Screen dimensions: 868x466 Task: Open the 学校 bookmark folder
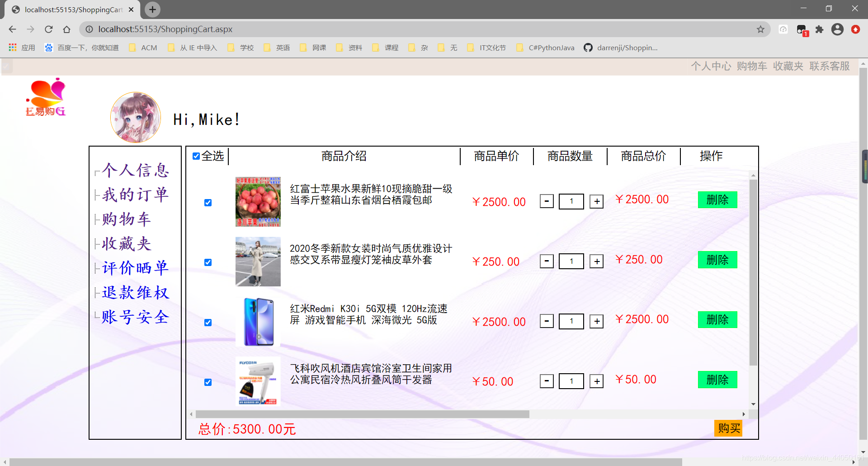(x=241, y=48)
